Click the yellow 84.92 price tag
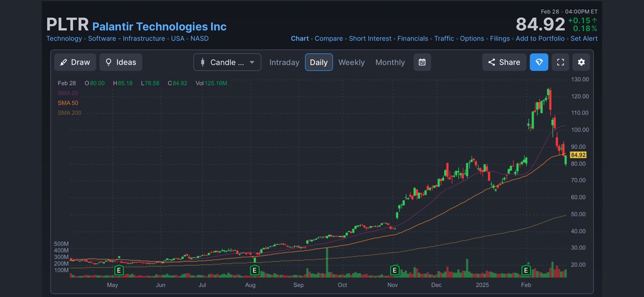The width and height of the screenshot is (644, 297). (x=577, y=155)
